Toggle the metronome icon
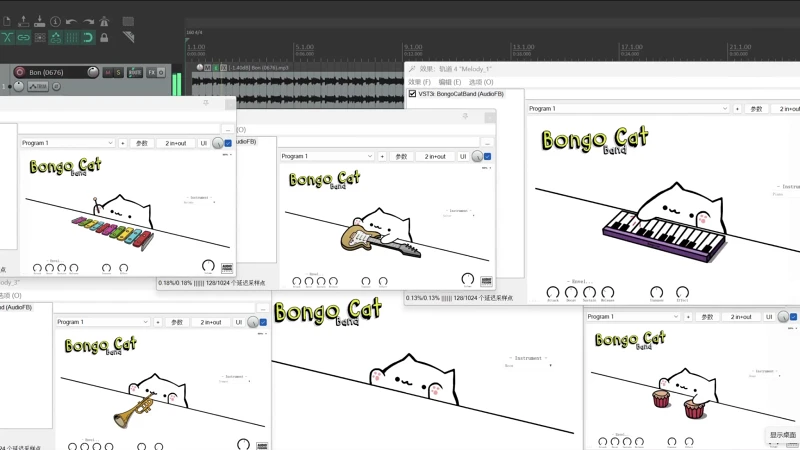Screen dimensions: 800x450 click(104, 21)
